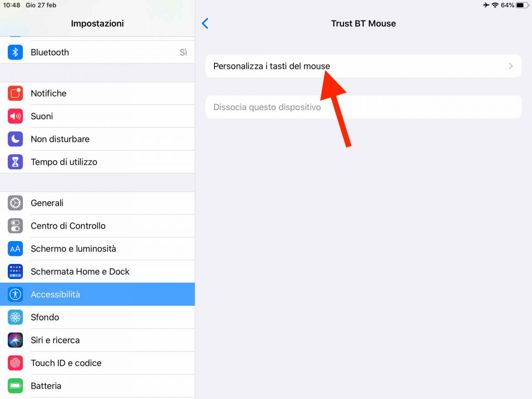Tap the battery indicator in status bar
The width and height of the screenshot is (532, 399).
(522, 5)
